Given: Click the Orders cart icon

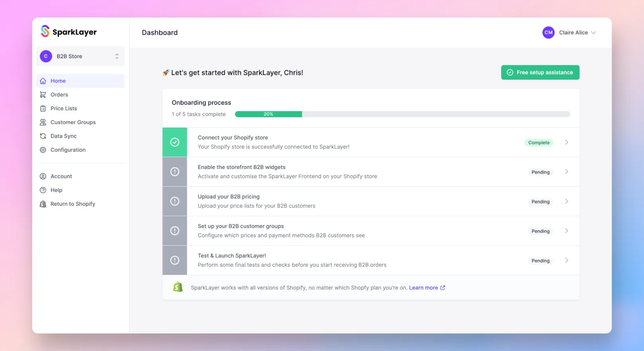Looking at the screenshot, I should pos(43,95).
